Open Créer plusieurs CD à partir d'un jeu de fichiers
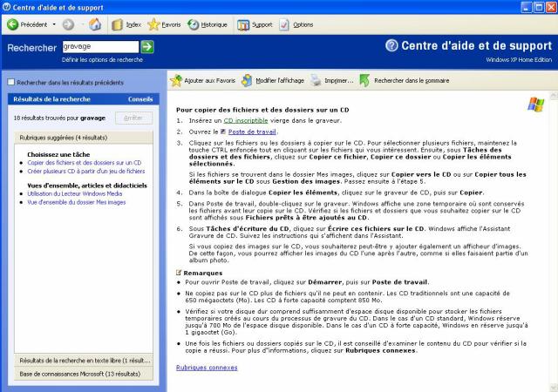558x392 pixels. [x=86, y=171]
